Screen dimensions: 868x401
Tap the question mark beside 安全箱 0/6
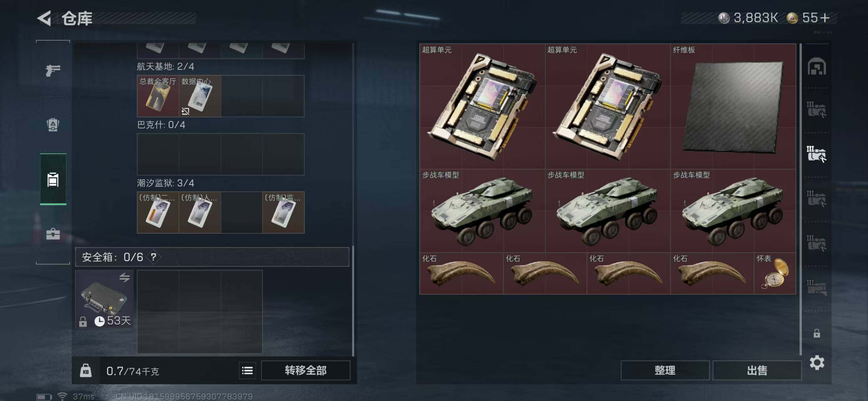click(x=154, y=257)
